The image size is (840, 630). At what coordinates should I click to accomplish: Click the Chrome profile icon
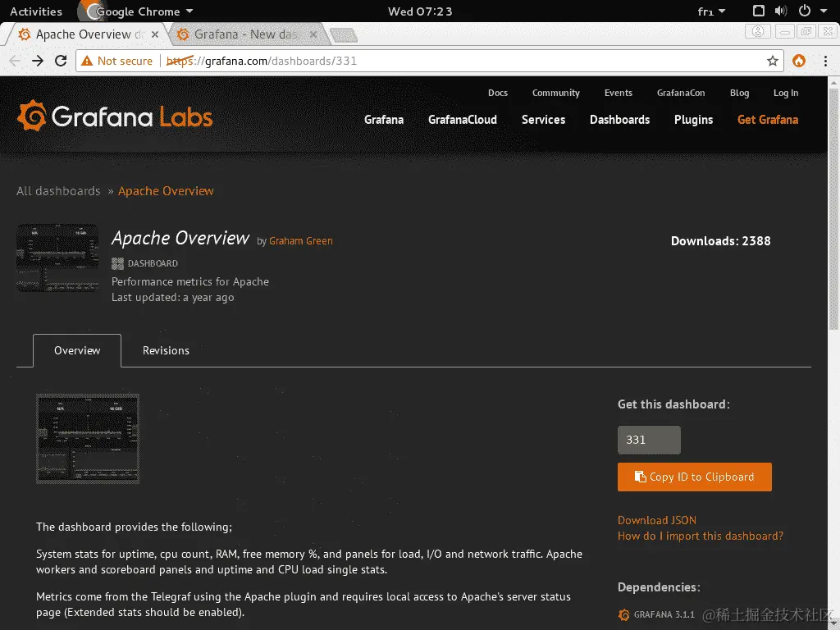[757, 32]
